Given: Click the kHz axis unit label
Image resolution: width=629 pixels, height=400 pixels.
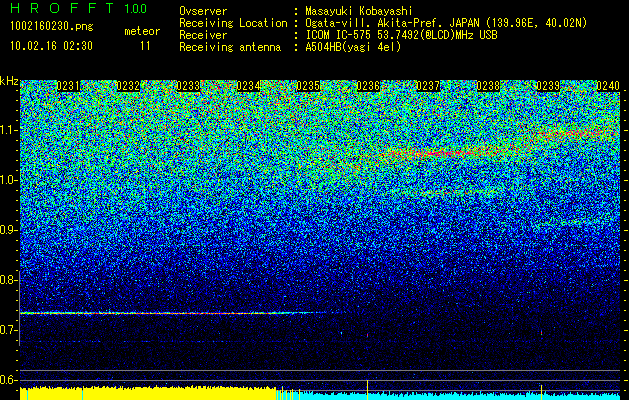Looking at the screenshot, I should (9, 81).
